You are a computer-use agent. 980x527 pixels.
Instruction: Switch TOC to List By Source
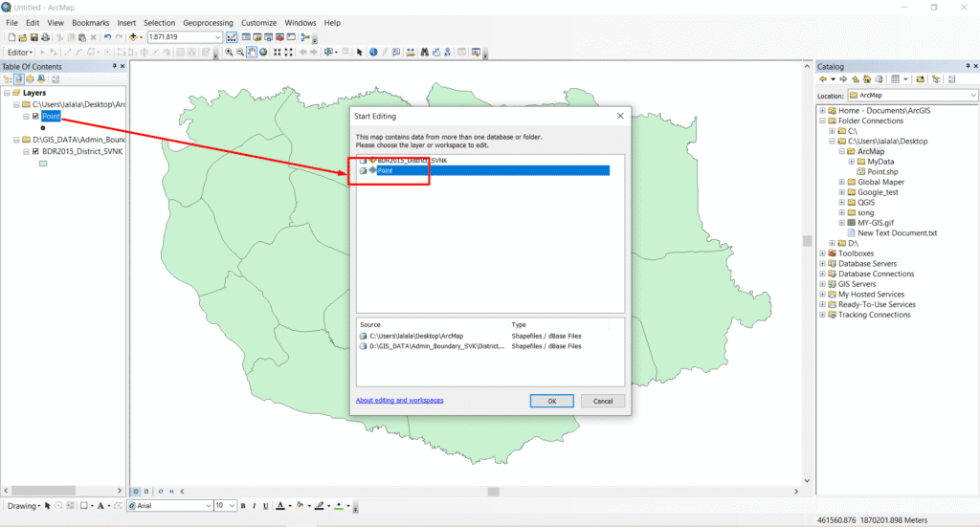[x=19, y=79]
